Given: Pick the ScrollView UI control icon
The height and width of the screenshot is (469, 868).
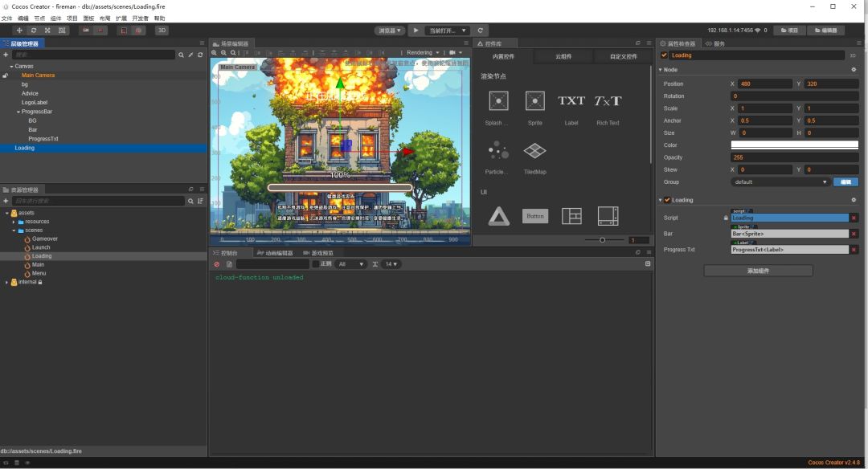Looking at the screenshot, I should 608,216.
